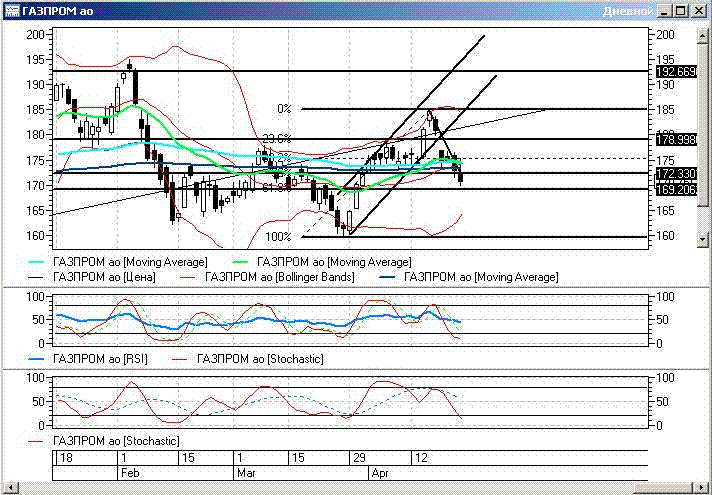Viewport: 712px width, 495px height.
Task: Click the horizontal scrollbar thumb at bottom
Action: (x=661, y=487)
